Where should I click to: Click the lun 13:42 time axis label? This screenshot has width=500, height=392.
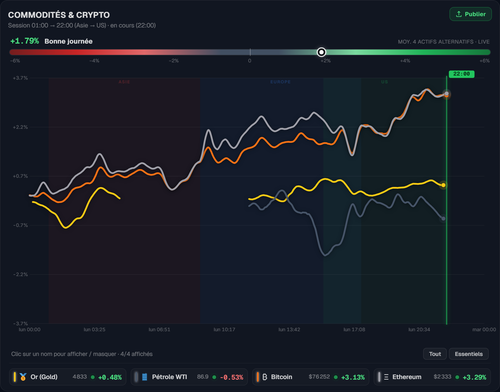(289, 329)
